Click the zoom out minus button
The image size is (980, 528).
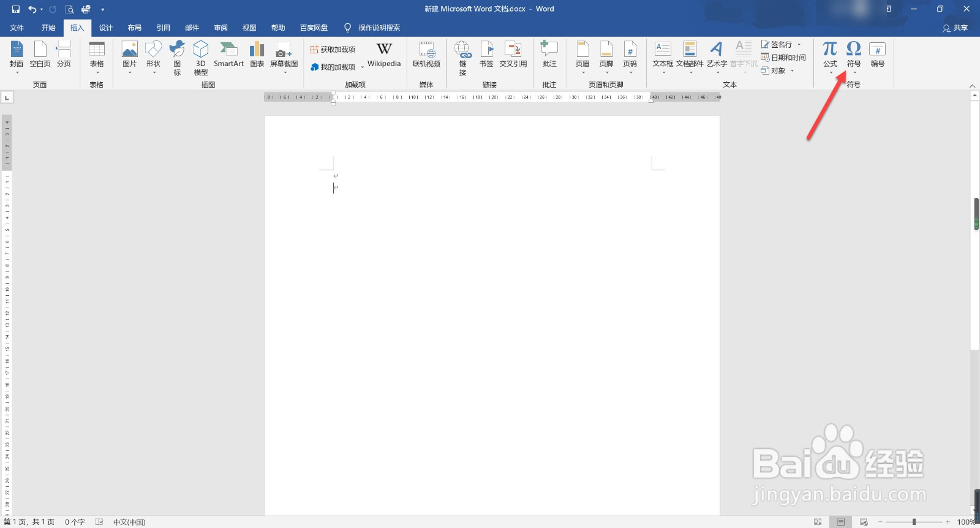click(880, 522)
